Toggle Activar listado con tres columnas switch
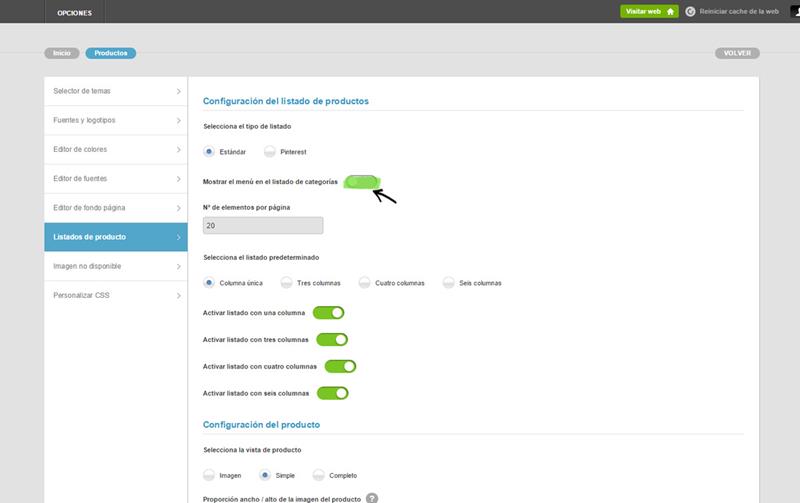 pyautogui.click(x=332, y=340)
